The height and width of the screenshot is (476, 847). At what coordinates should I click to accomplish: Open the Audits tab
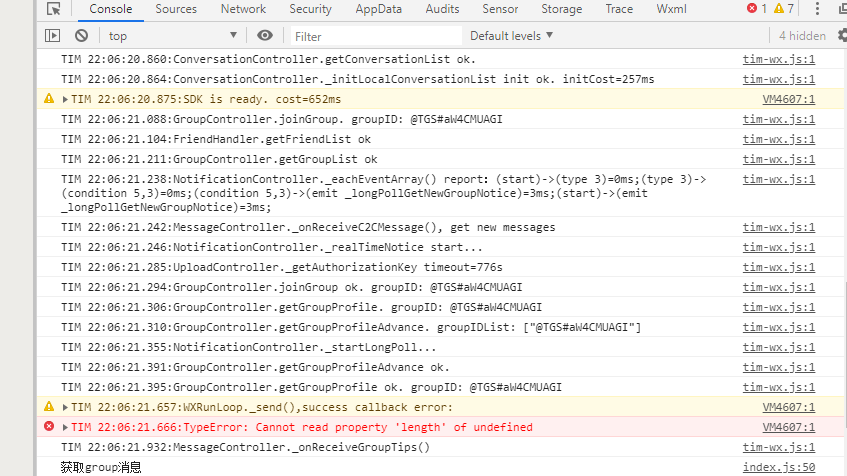coord(442,9)
